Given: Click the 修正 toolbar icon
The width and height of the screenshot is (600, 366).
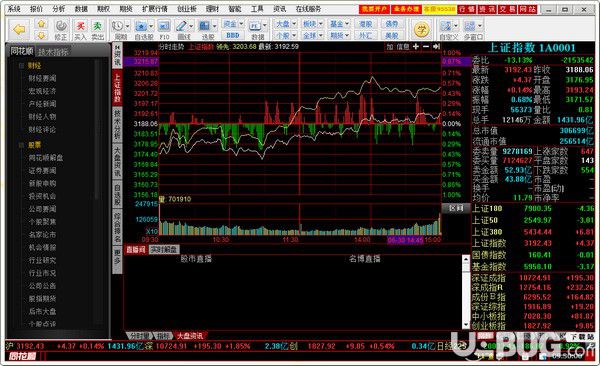Looking at the screenshot, I should pos(60,30).
